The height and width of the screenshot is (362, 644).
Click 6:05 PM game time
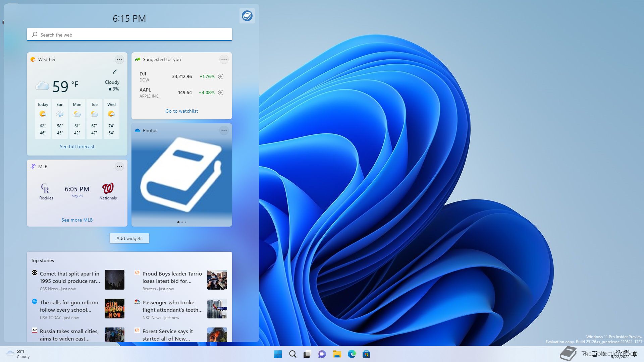tap(77, 189)
